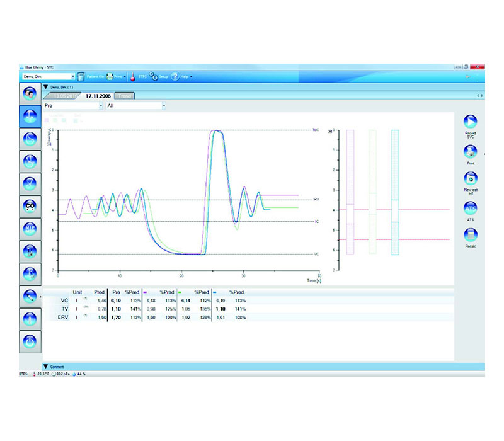Open the patient icon at sidebar top
Viewport: 504px width, 441px height.
pyautogui.click(x=30, y=94)
